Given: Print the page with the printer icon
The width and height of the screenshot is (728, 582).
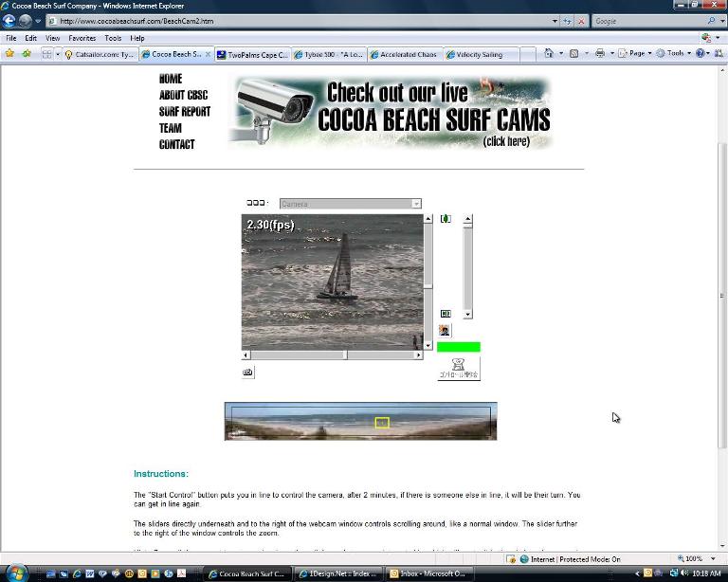Looking at the screenshot, I should coord(600,53).
